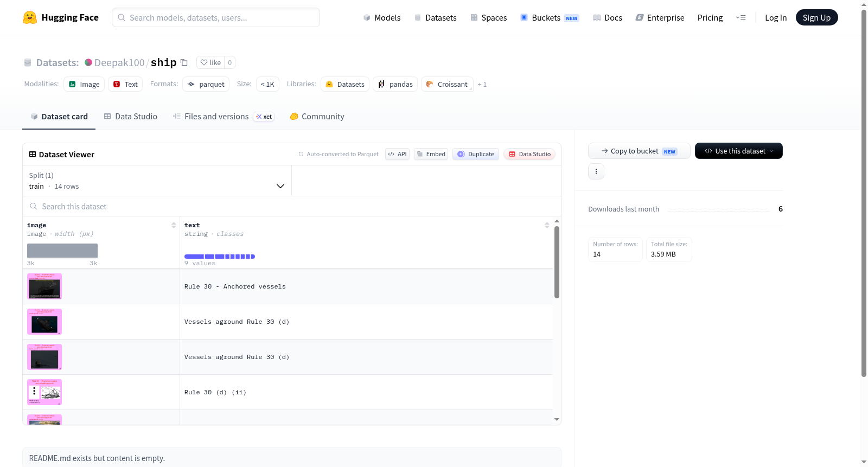
Task: Click the Duplicate button
Action: coord(476,154)
